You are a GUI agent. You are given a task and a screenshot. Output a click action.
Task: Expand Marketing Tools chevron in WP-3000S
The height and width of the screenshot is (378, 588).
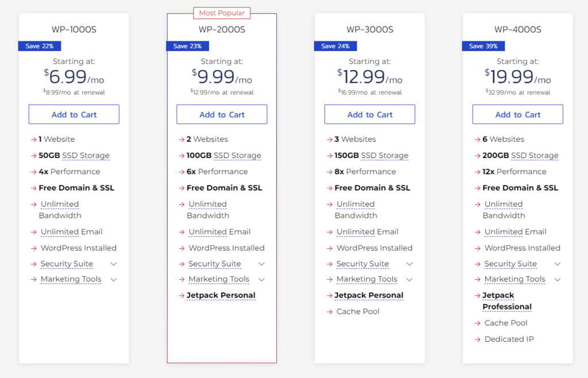click(x=409, y=279)
